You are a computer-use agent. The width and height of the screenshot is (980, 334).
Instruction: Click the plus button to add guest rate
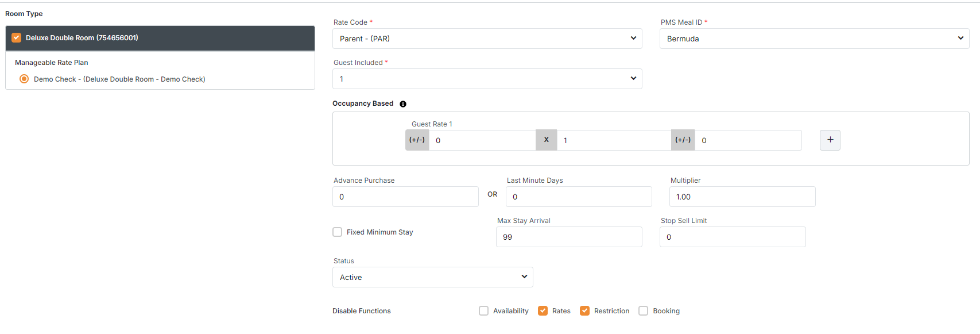tap(830, 140)
